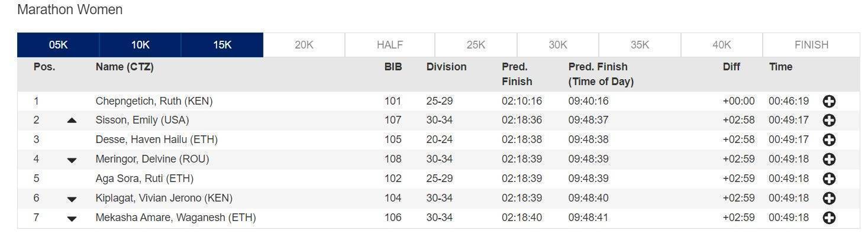Click runner name Chepngetich, Ruth (KEN)
The image size is (868, 237).
(x=154, y=101)
